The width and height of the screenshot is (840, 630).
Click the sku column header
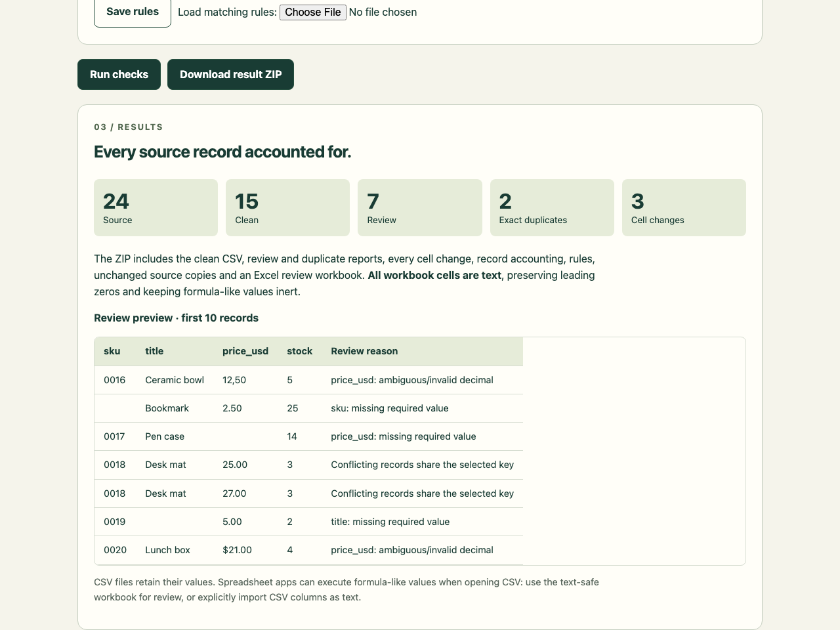pos(112,351)
